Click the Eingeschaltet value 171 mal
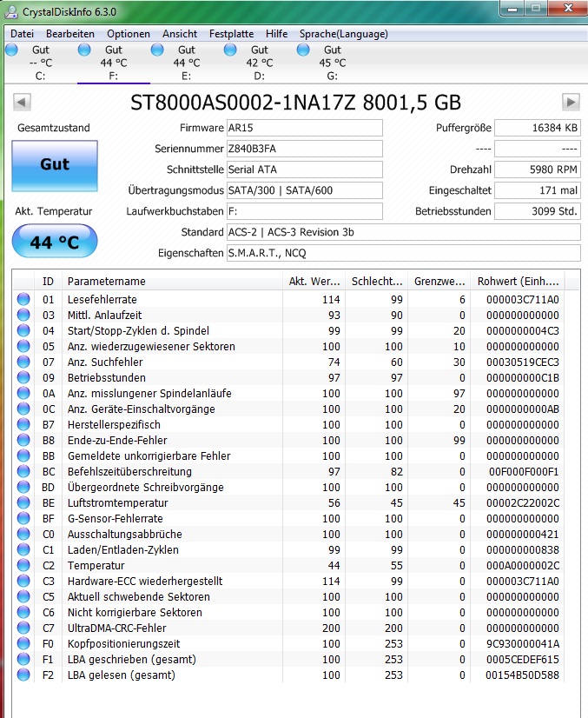The image size is (588, 718). tap(538, 190)
